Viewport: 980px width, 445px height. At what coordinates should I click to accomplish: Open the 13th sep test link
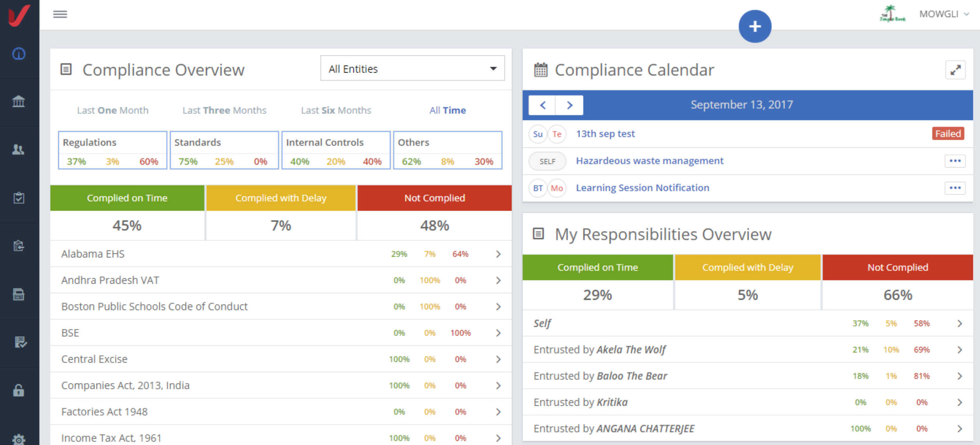605,134
